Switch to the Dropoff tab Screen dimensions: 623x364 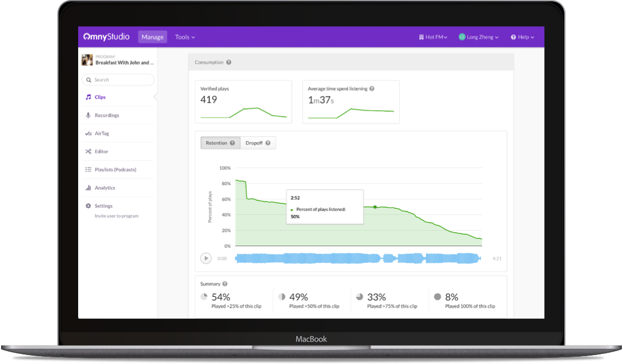pos(257,142)
